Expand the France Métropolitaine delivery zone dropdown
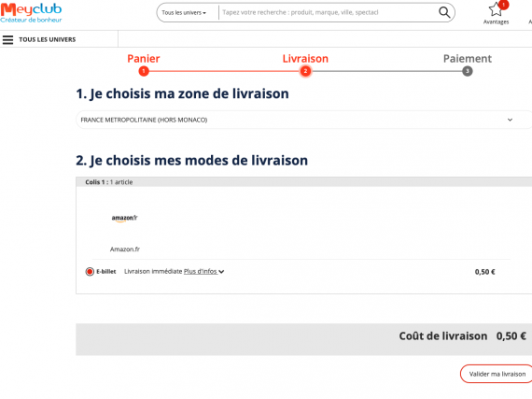Image resolution: width=532 pixels, height=399 pixels. 303,120
